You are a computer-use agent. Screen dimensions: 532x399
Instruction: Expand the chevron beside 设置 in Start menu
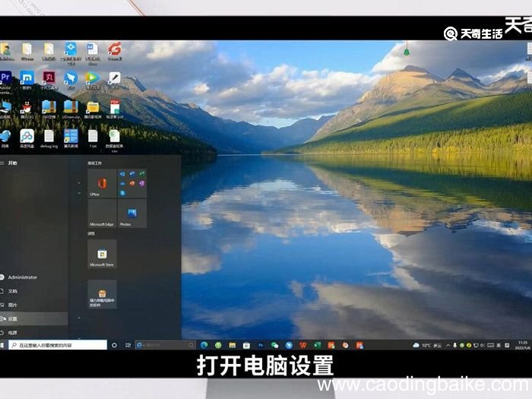tap(79, 318)
